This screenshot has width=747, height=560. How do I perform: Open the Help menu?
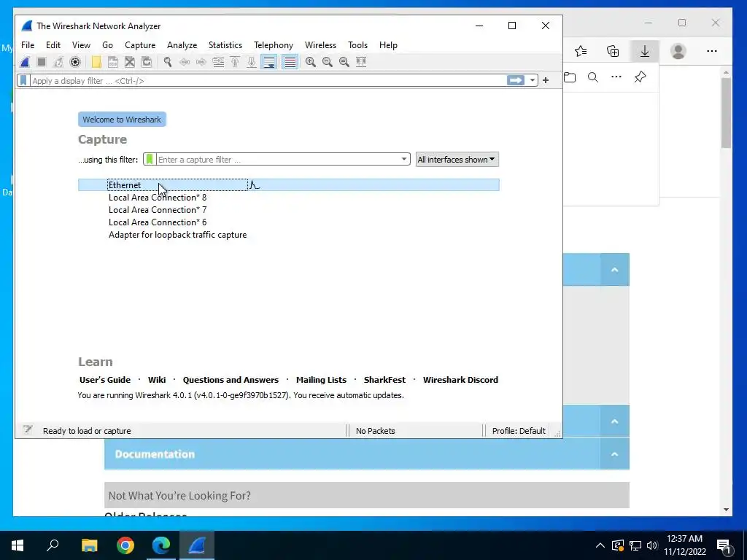[388, 44]
